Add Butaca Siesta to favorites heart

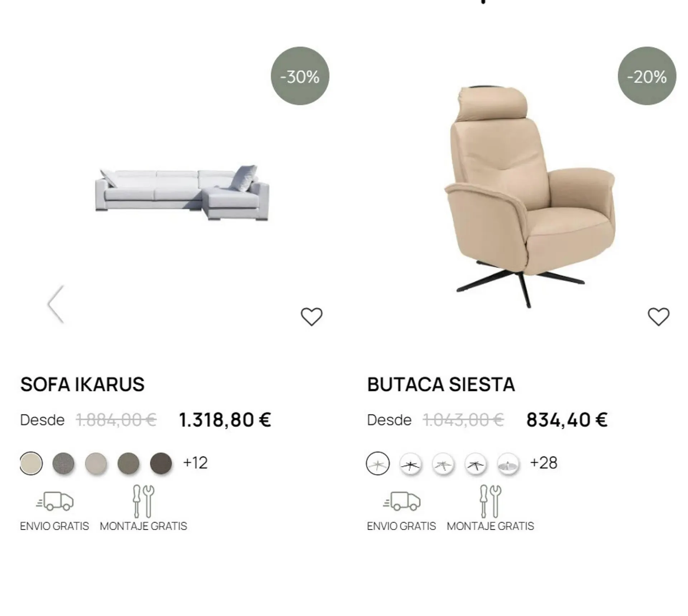click(x=659, y=317)
